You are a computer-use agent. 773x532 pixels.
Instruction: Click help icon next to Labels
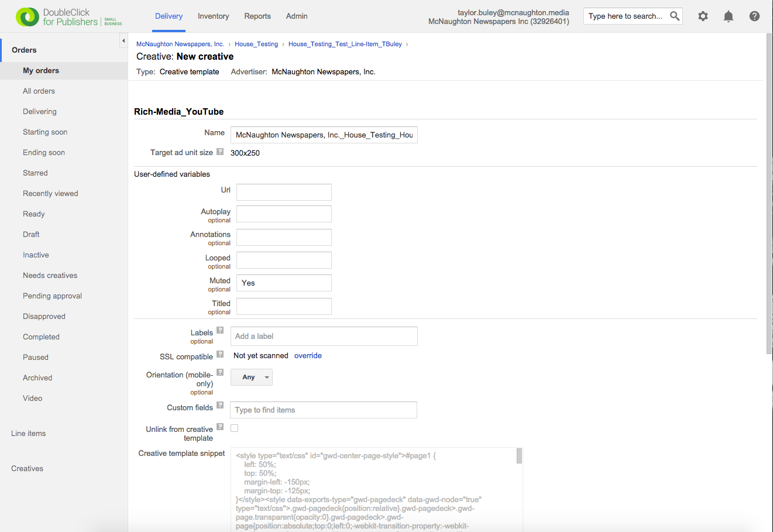pyautogui.click(x=220, y=330)
